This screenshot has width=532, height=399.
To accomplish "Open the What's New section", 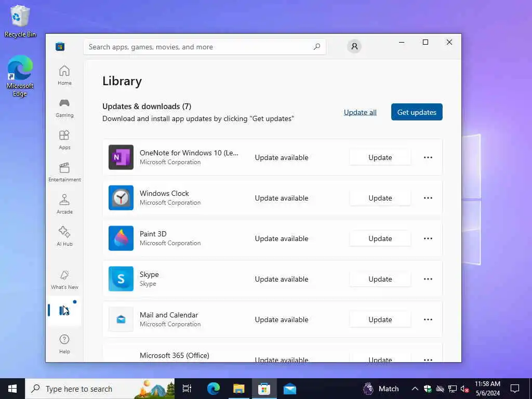I will pyautogui.click(x=64, y=280).
